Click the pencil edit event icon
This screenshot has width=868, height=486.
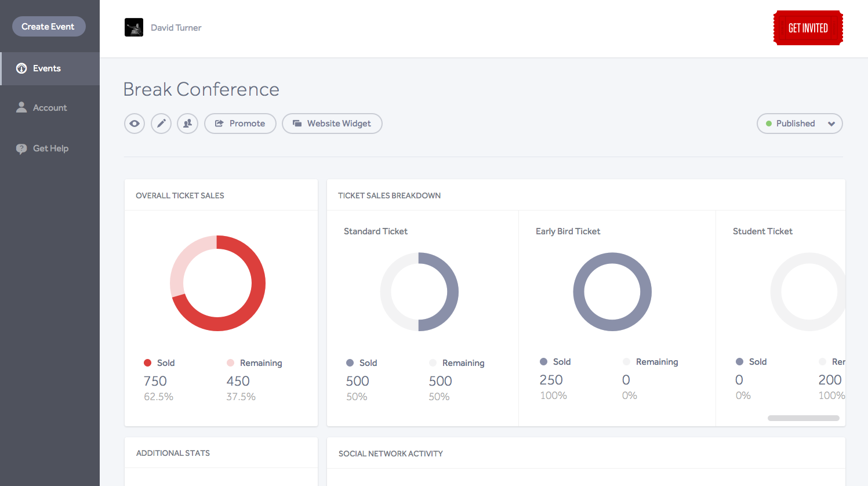tap(161, 124)
